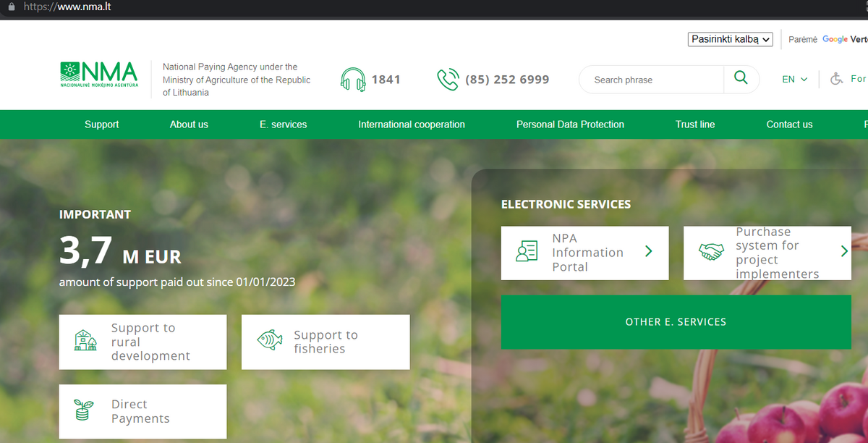Expand the EN language selector
Image resolution: width=868 pixels, height=443 pixels.
[794, 80]
